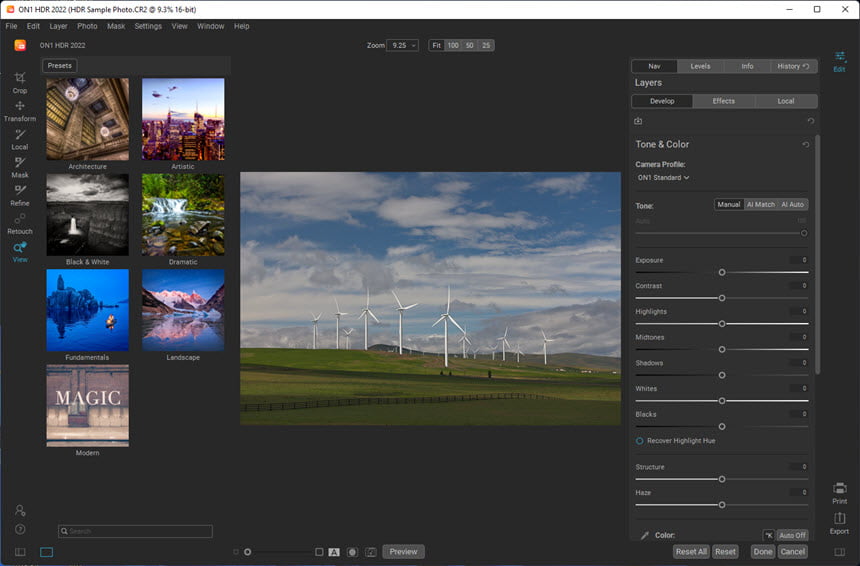Switch to the Info tab

747,66
